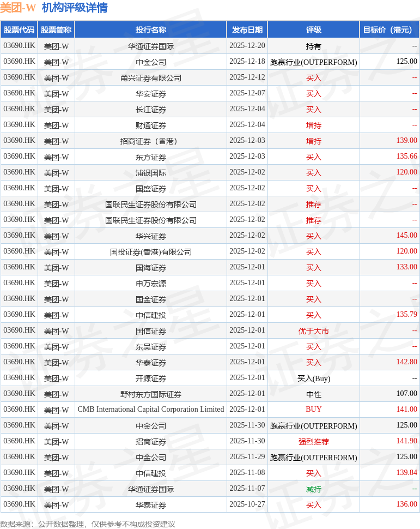Viewport: 420px width, 529px height.
Task: Click the 增持 rating in 财通证券 row
Action: pyautogui.click(x=313, y=125)
